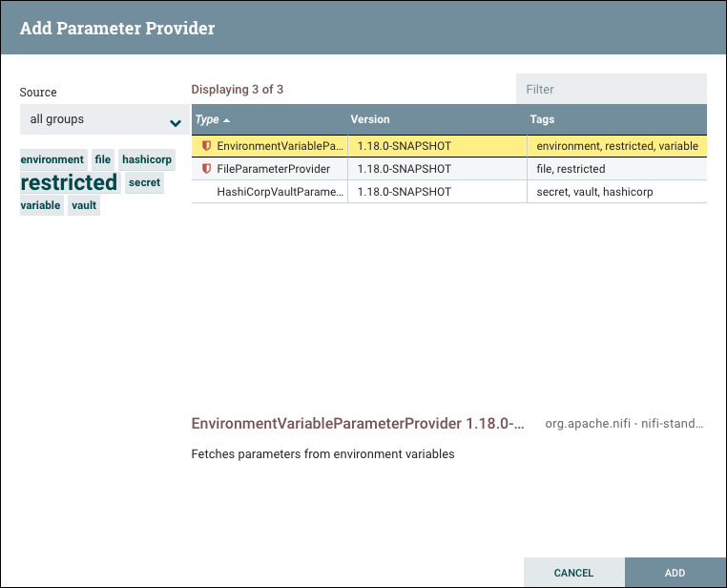Screen dimensions: 727x588
Task: Sort list by Version column header
Action: (370, 120)
